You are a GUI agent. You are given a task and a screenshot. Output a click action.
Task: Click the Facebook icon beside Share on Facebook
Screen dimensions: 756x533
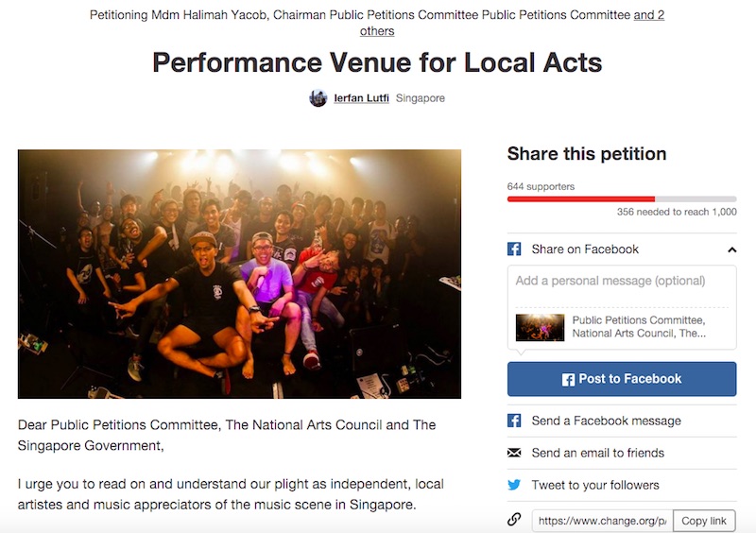tap(514, 249)
